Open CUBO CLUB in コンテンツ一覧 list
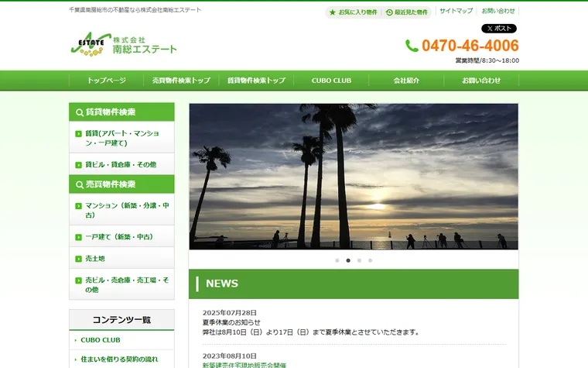This screenshot has height=368, width=588. point(101,340)
